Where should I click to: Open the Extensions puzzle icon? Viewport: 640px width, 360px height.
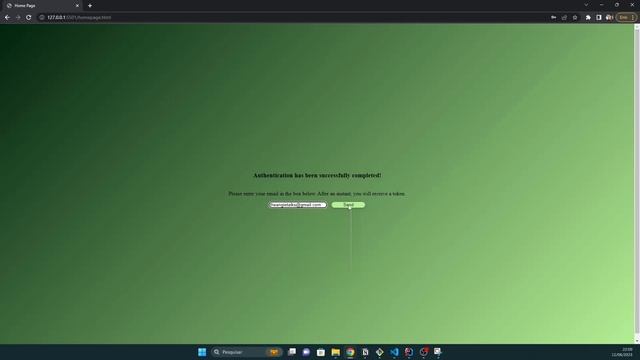click(588, 18)
